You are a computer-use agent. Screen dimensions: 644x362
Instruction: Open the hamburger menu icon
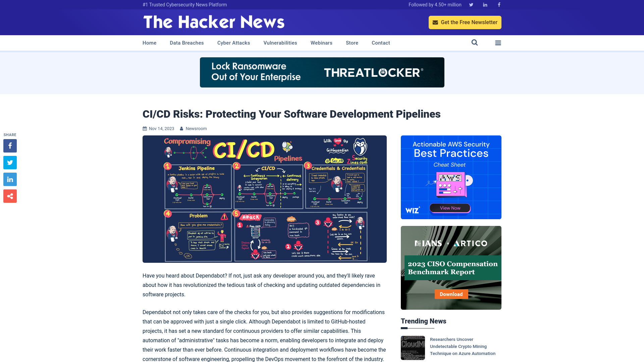pos(498,43)
